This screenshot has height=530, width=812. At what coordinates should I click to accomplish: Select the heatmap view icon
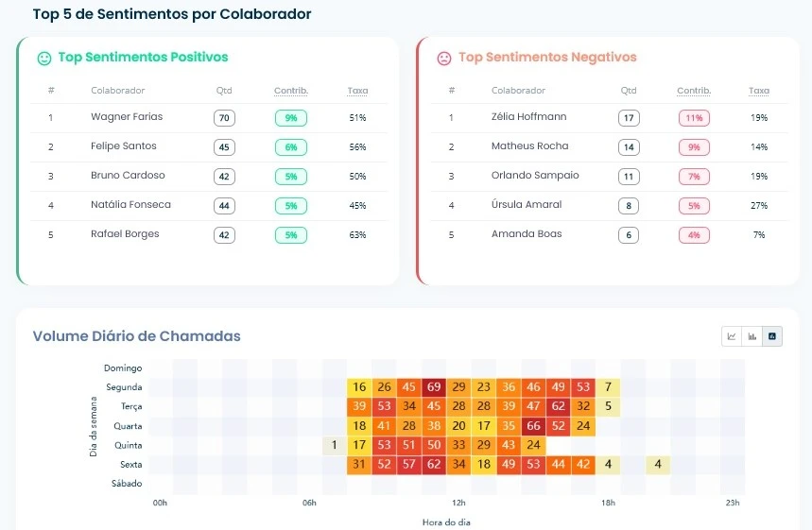click(x=773, y=336)
